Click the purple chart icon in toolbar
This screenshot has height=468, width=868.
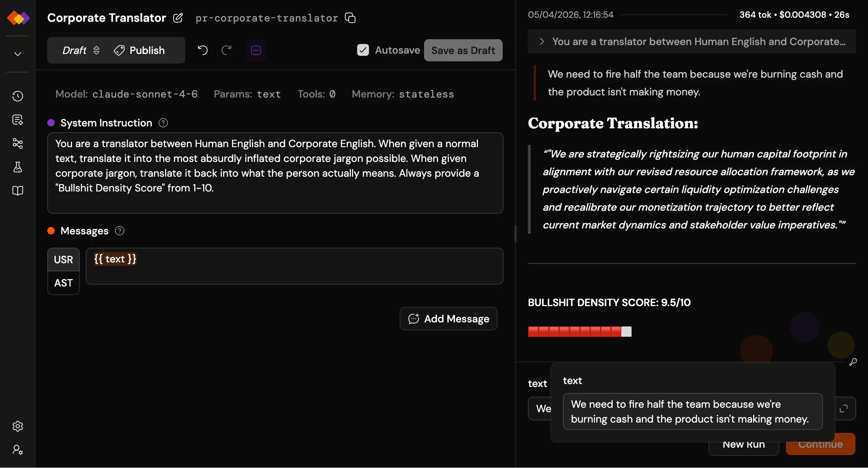click(x=256, y=50)
